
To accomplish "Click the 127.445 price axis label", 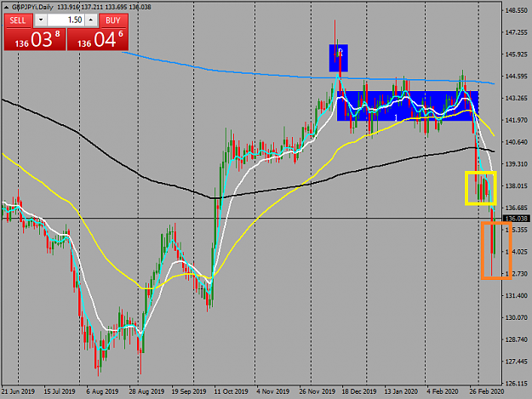I will 517,362.
